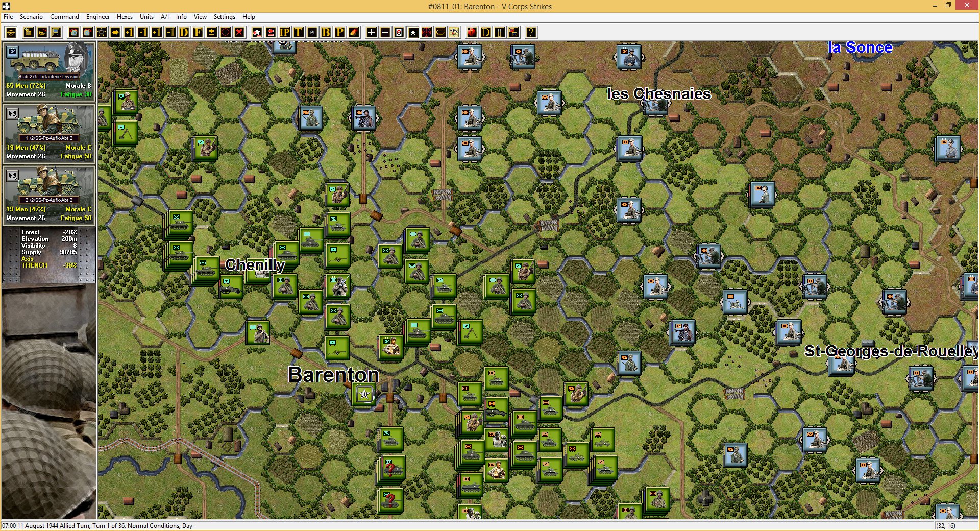This screenshot has height=531, width=980.
Task: Open the Scenario menu
Action: (31, 17)
